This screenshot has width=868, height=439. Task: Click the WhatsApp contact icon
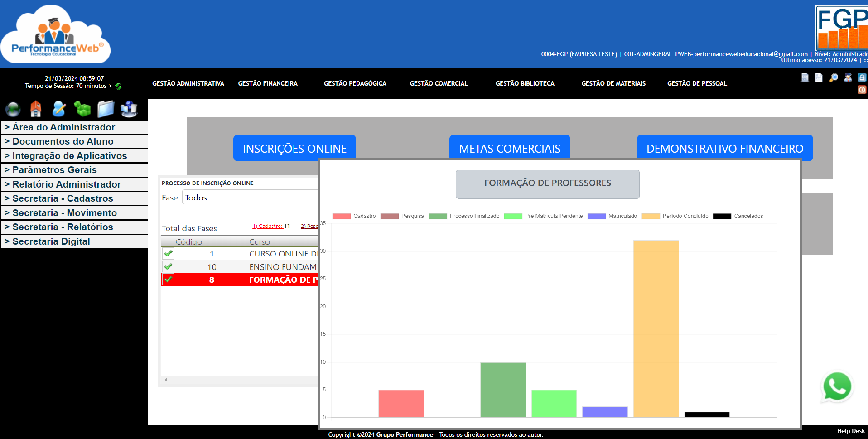click(x=838, y=386)
